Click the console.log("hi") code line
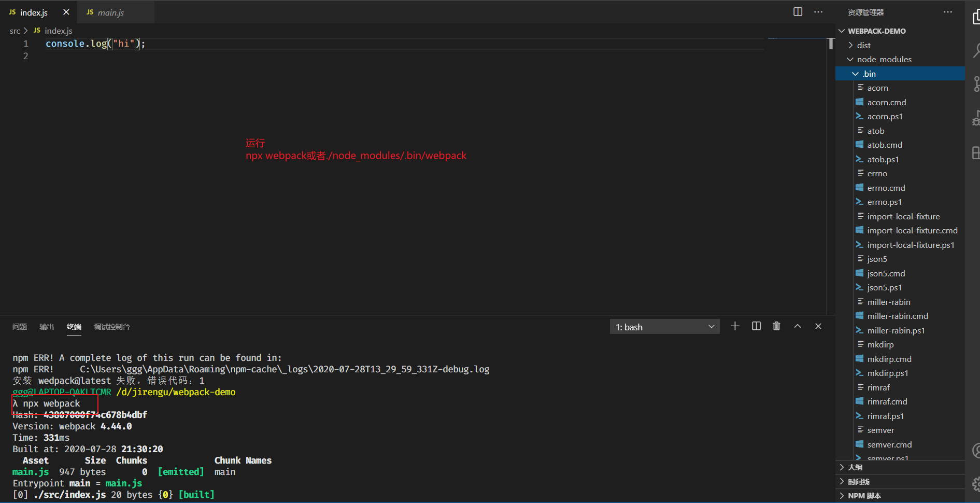The height and width of the screenshot is (503, 980). 95,44
